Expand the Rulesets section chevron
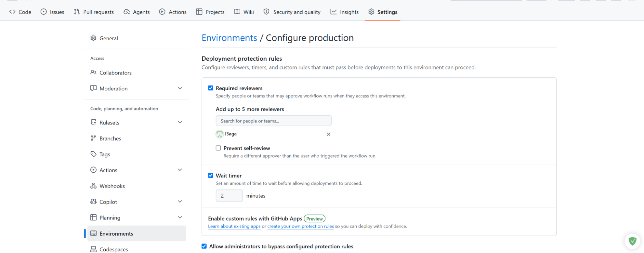644x253 pixels. click(180, 123)
